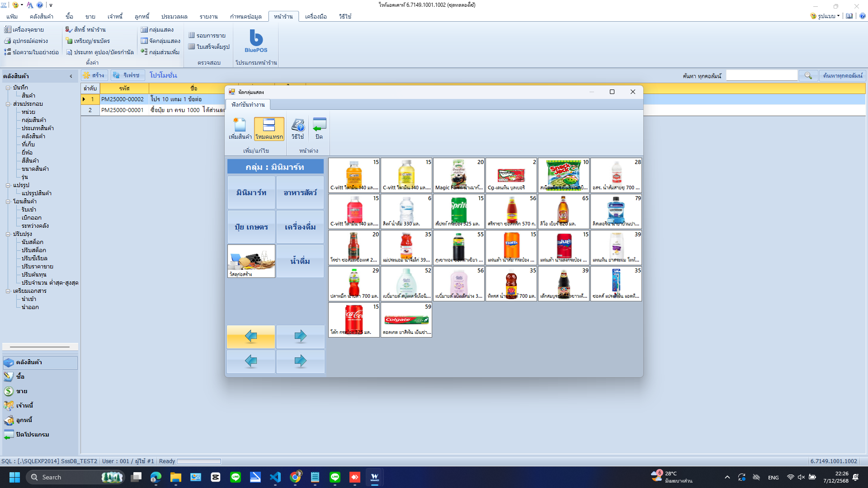
Task: Open LINE app from the taskbar
Action: pyautogui.click(x=236, y=477)
